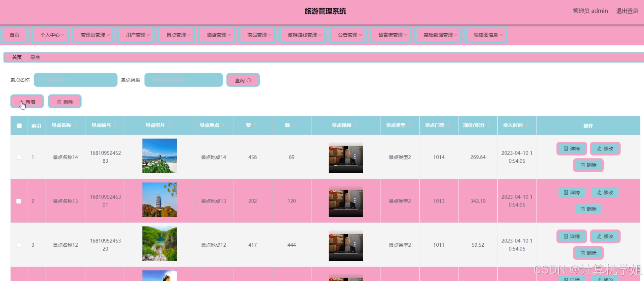The width and height of the screenshot is (644, 281).
Task: Click plus icon in 新增 button
Action: coord(21,102)
